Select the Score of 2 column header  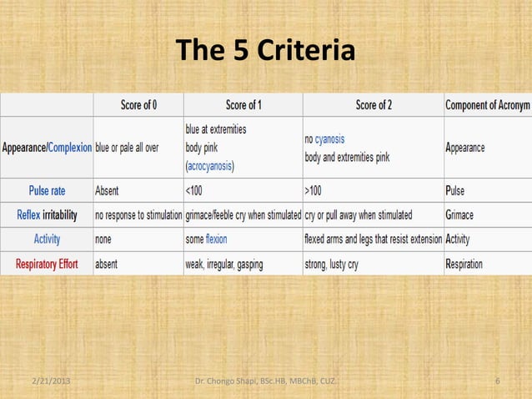click(x=374, y=105)
